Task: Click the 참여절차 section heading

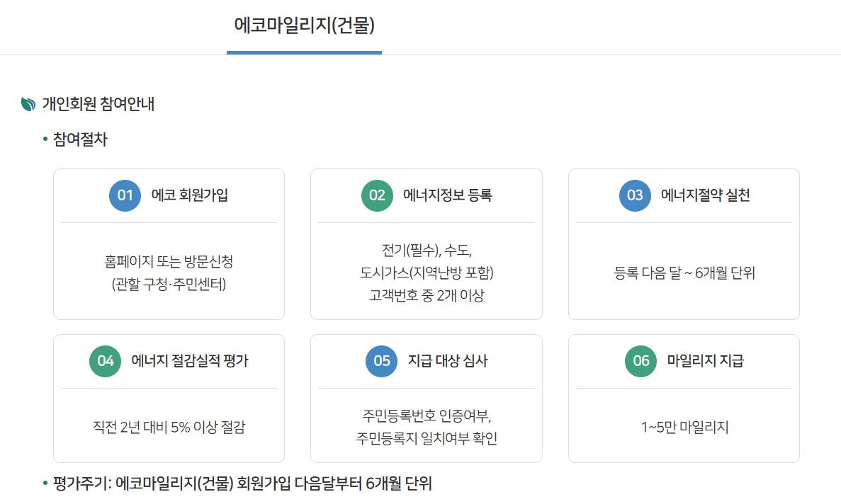Action: 80,139
